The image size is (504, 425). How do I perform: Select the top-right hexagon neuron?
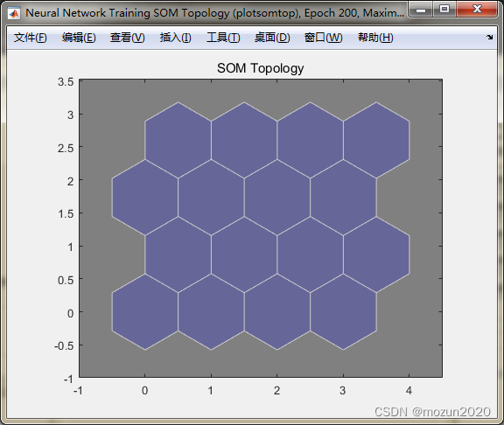(376, 140)
